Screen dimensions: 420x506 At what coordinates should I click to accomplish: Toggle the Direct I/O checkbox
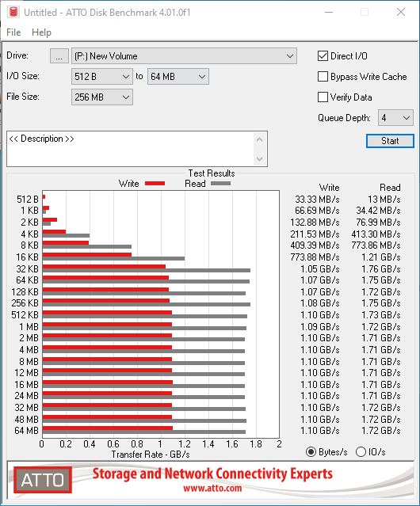coord(323,56)
